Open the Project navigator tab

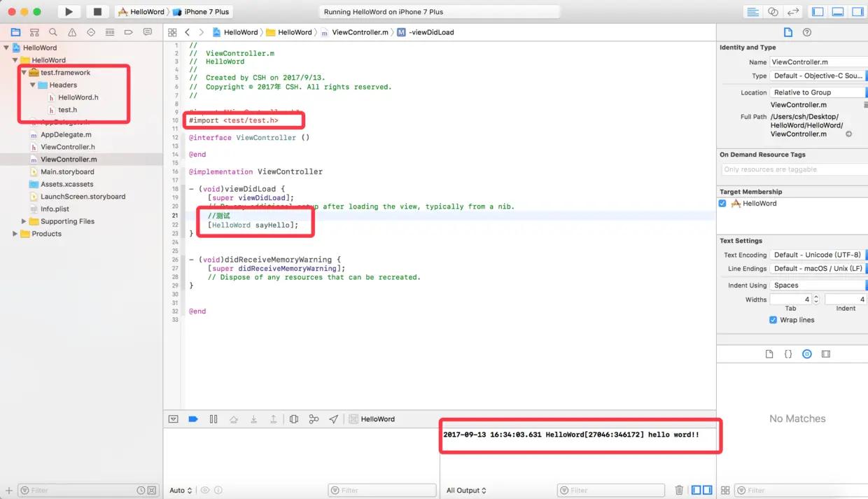click(15, 32)
